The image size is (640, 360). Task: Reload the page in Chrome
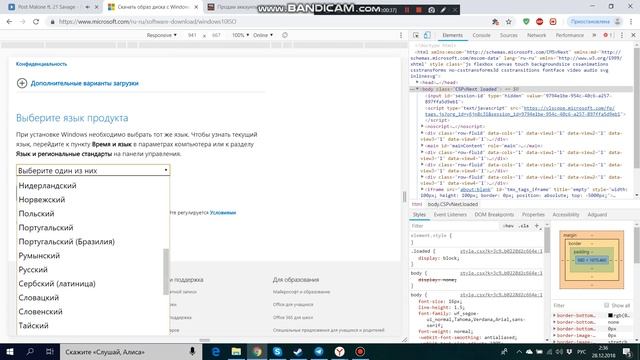pos(36,22)
